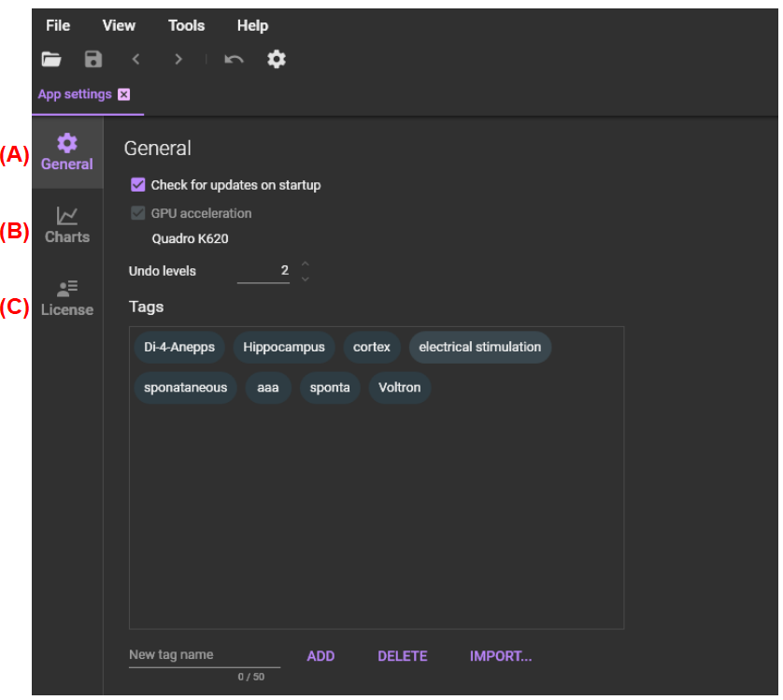Click the open folder icon in toolbar

coord(51,60)
